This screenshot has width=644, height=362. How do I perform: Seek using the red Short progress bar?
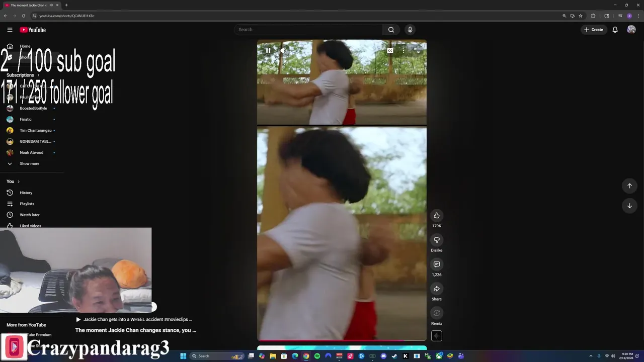[342, 340]
